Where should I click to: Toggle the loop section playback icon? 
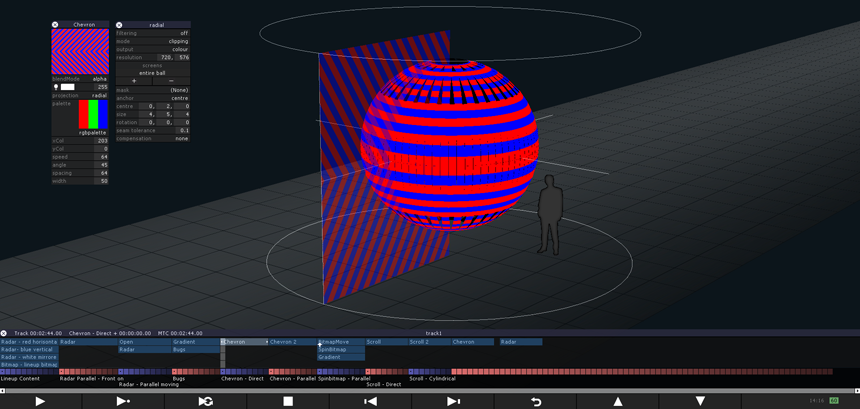(x=206, y=401)
